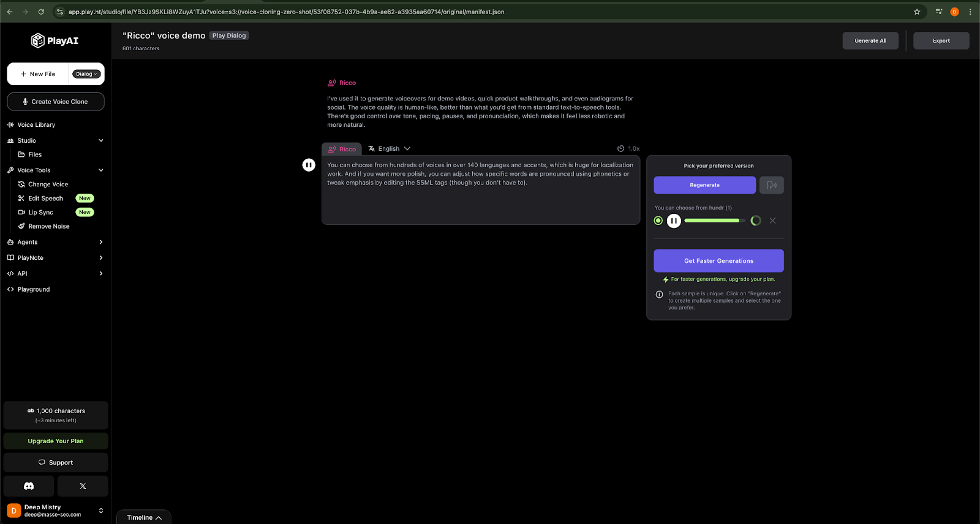Viewport: 980px width, 524px height.
Task: Click inside the dialog text editing area
Action: click(481, 190)
